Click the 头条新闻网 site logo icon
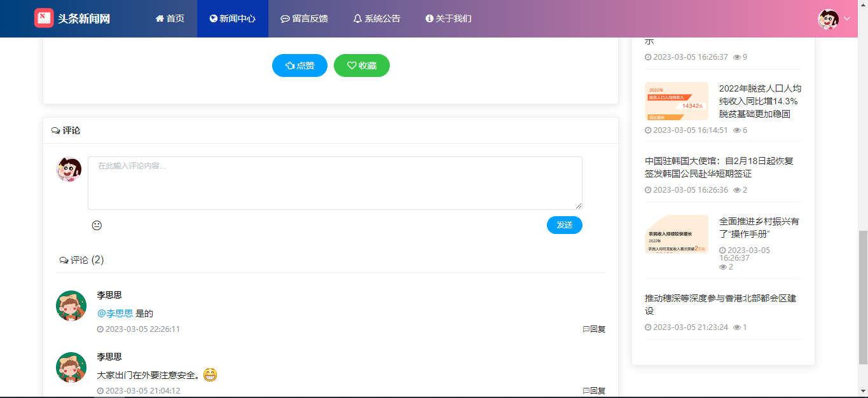The image size is (868, 398). 44,18
